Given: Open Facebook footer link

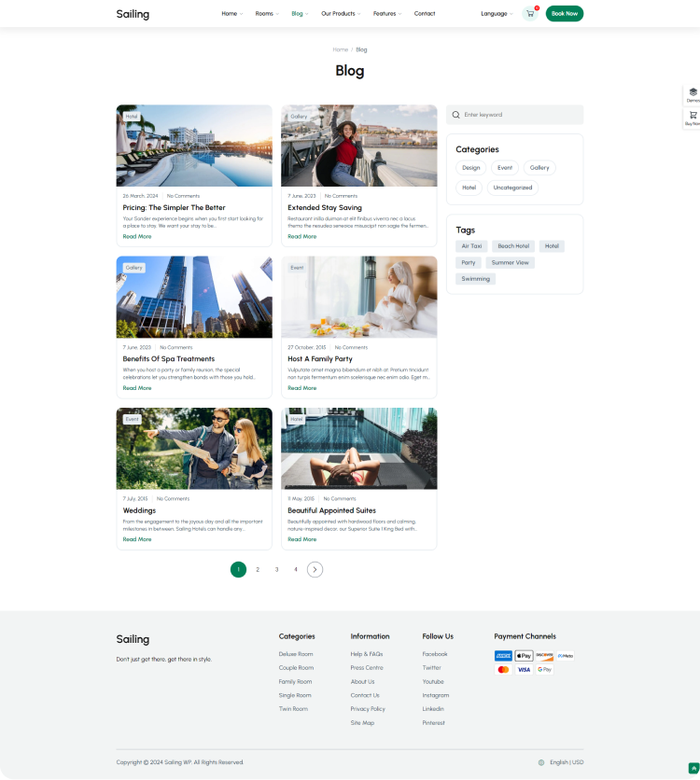Looking at the screenshot, I should click(x=435, y=654).
